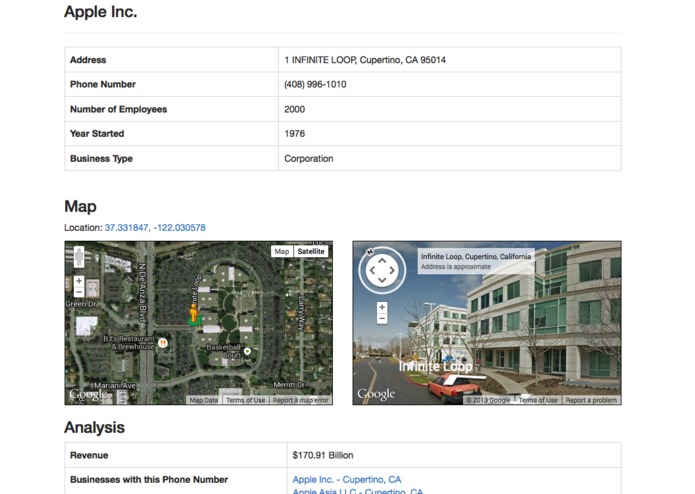Pan Street View down with arrow

pos(382,280)
